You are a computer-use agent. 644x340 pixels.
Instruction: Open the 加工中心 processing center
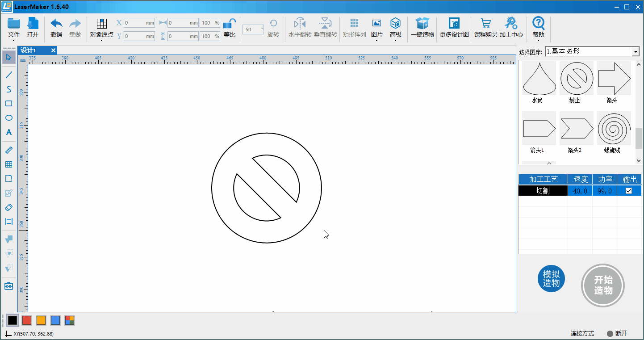511,24
